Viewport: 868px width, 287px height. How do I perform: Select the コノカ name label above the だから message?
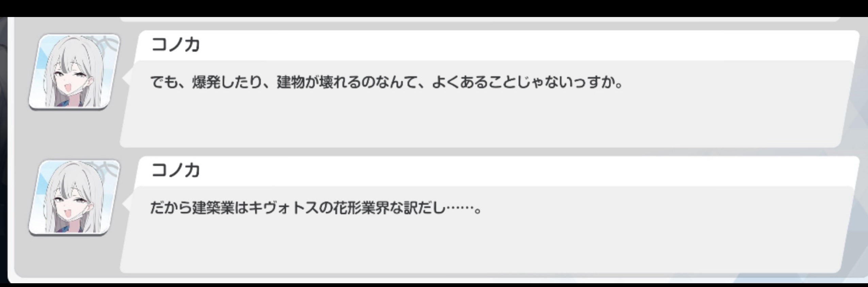(176, 170)
